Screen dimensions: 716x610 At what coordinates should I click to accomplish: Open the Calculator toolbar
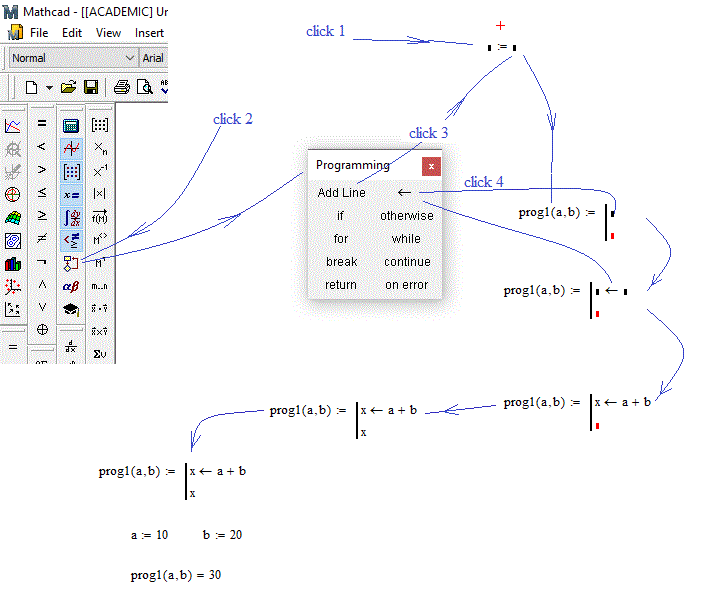point(71,126)
